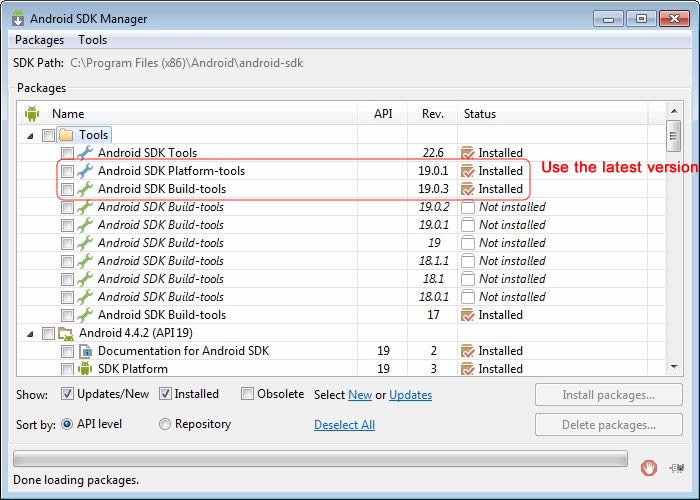
Task: Click the Tools folder icon
Action: [66, 135]
